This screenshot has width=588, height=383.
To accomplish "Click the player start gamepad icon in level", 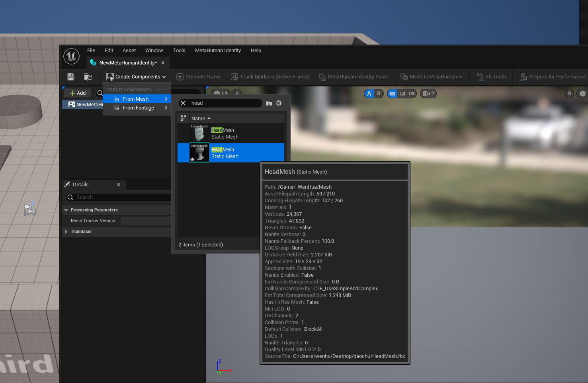I will pos(30,209).
